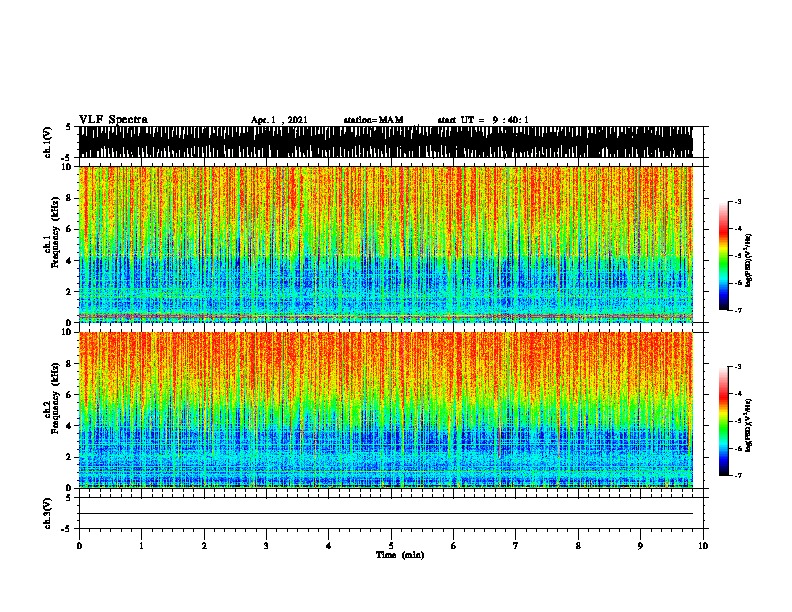
Task: Click the ch.1 frequency axis "8" tick label
Action: [x=69, y=198]
